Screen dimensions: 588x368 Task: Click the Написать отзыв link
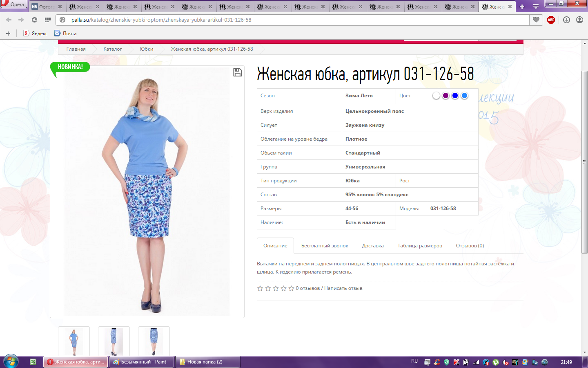[x=343, y=288]
